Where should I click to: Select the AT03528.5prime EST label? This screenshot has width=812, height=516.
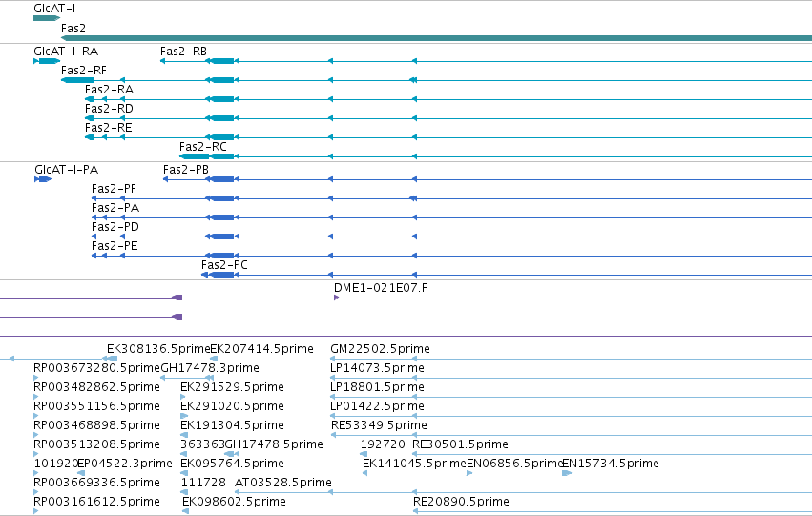coord(283,483)
